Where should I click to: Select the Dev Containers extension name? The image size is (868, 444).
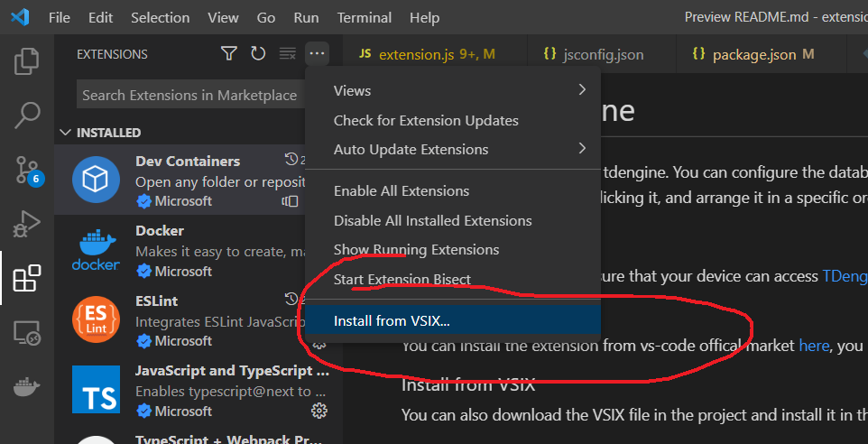coord(188,162)
